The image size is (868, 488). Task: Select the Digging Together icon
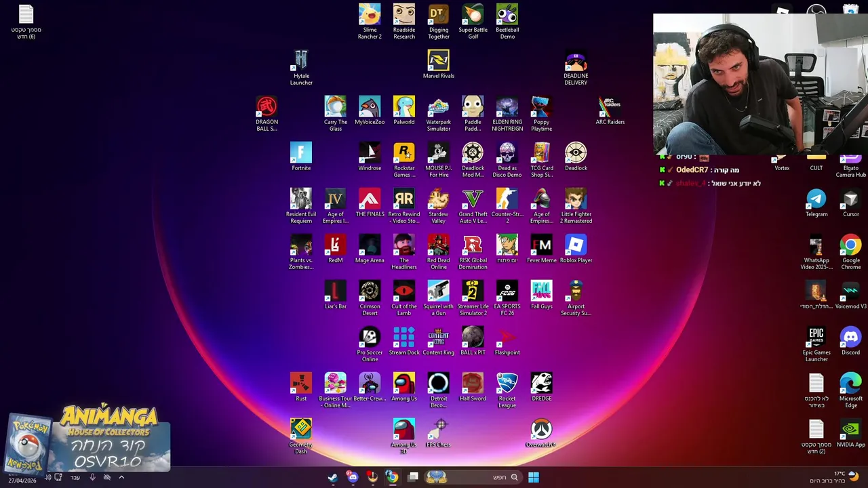(x=439, y=22)
